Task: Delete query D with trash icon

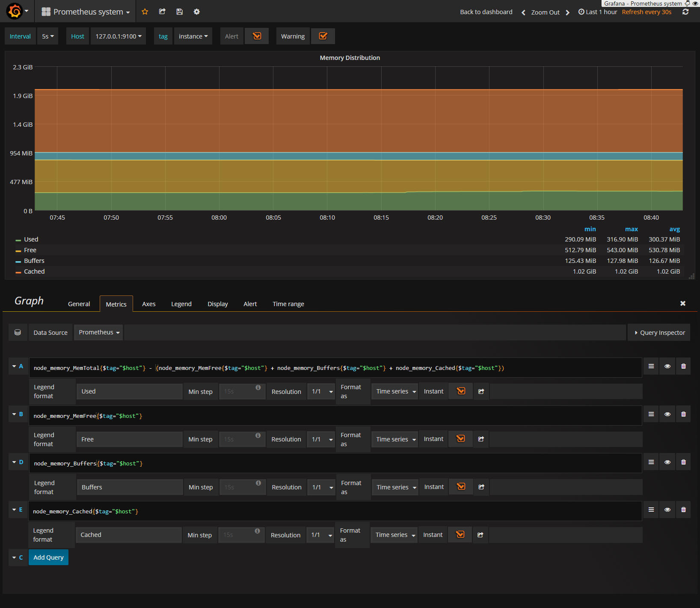Action: click(683, 462)
